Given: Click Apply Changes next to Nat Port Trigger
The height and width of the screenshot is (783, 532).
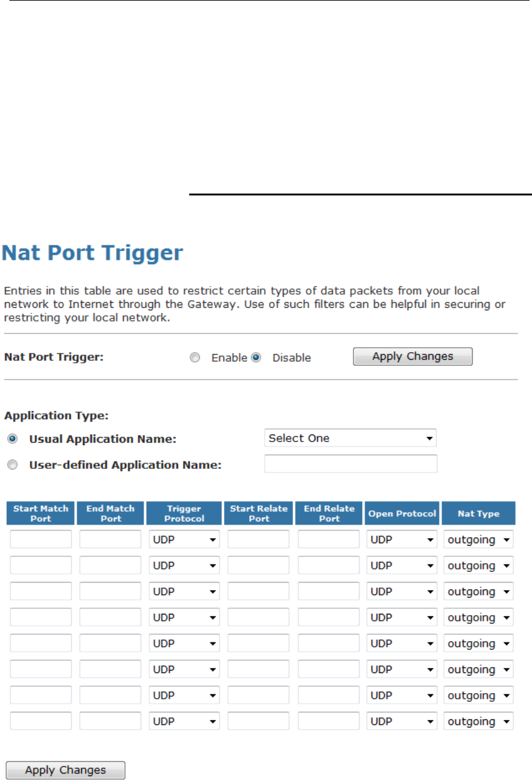Looking at the screenshot, I should [413, 357].
